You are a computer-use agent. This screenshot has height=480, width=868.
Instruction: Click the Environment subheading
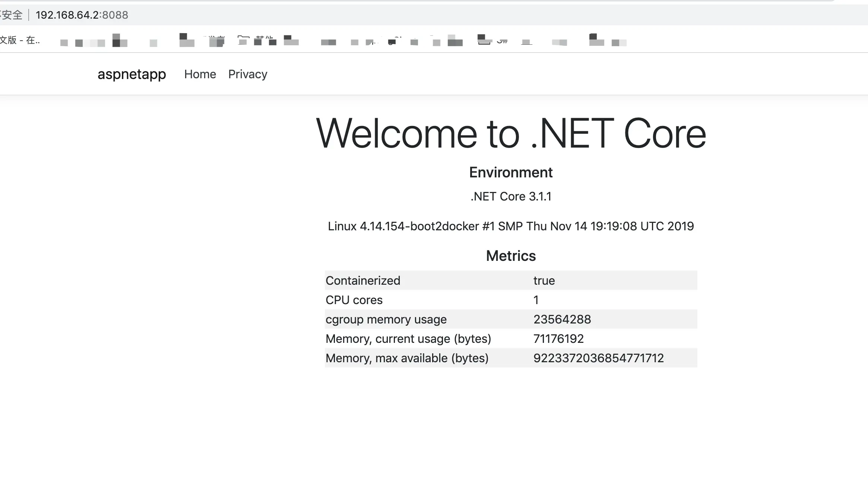[511, 173]
